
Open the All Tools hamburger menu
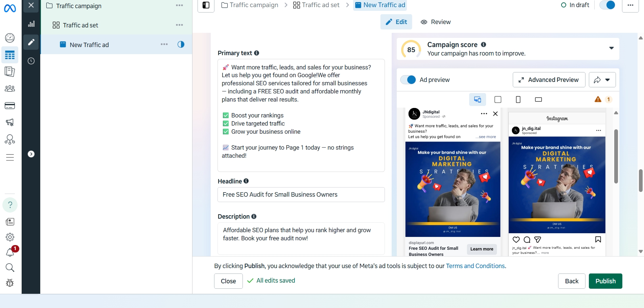tap(9, 157)
